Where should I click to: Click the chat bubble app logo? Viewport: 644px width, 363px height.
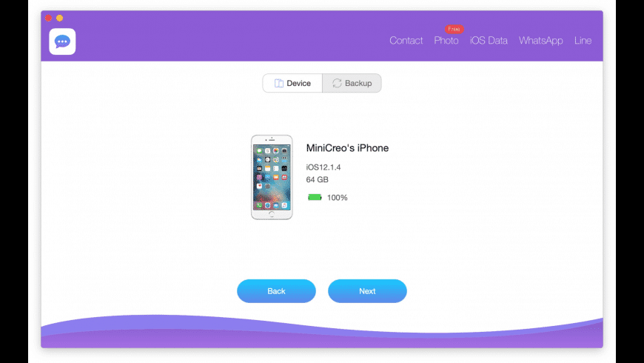pyautogui.click(x=62, y=41)
